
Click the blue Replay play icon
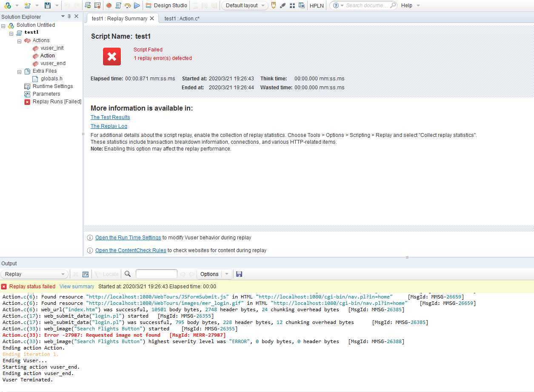(137, 6)
